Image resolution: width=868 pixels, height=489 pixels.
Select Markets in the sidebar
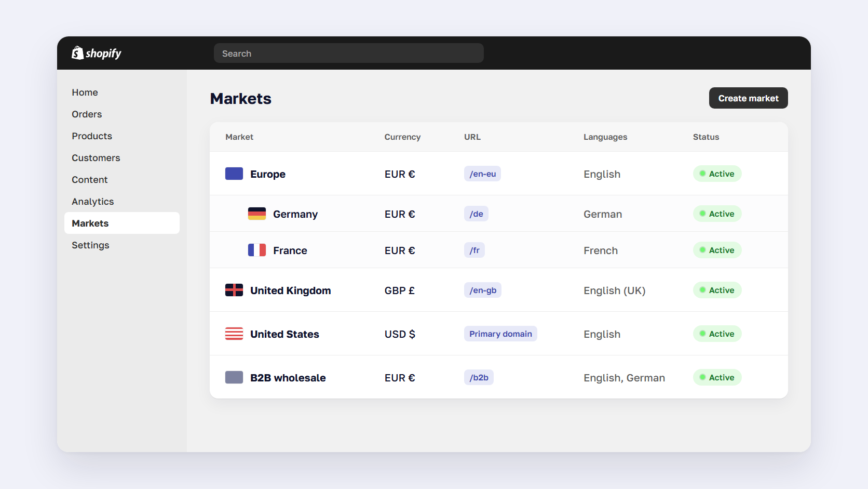(122, 223)
